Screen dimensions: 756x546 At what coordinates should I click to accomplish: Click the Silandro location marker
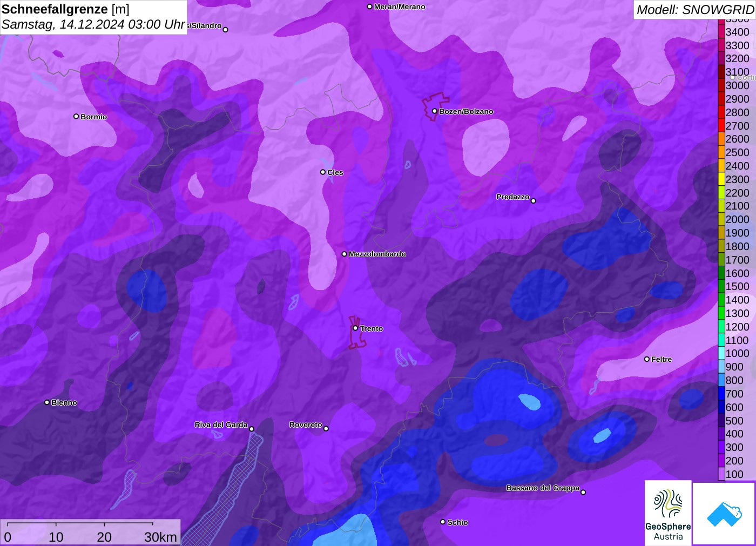tap(225, 30)
